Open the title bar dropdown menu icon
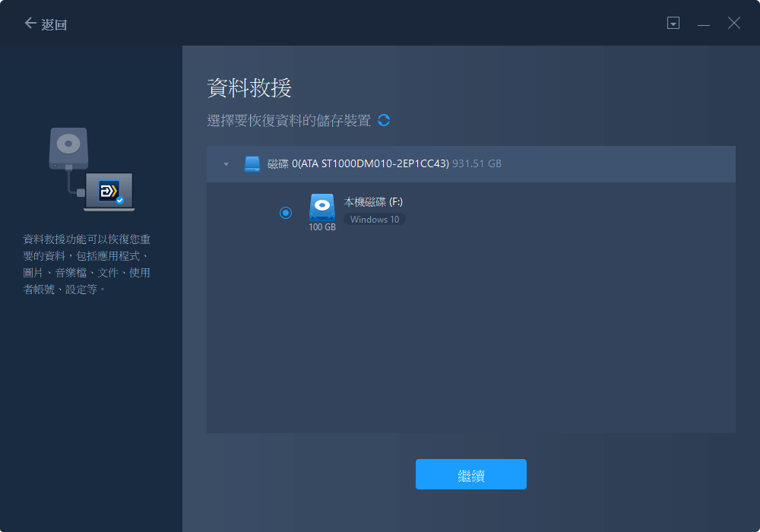Viewport: 760px width, 532px height. [x=673, y=24]
